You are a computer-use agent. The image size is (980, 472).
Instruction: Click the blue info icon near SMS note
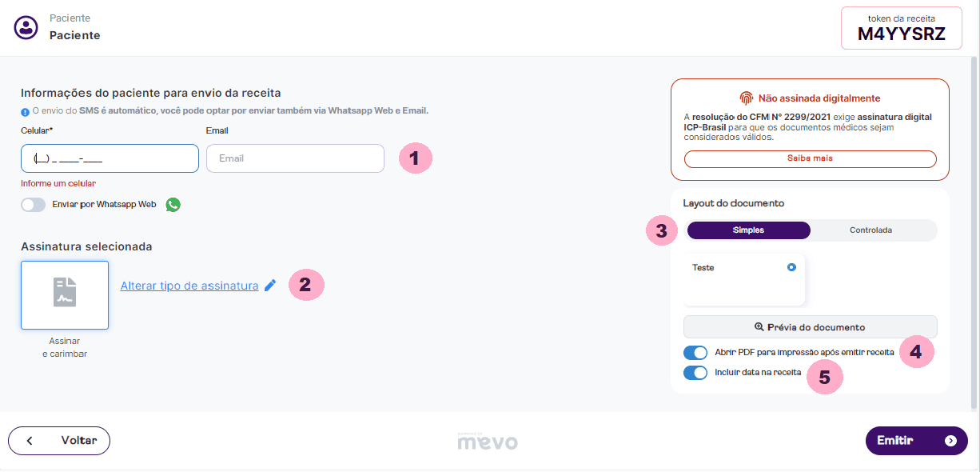coord(26,111)
